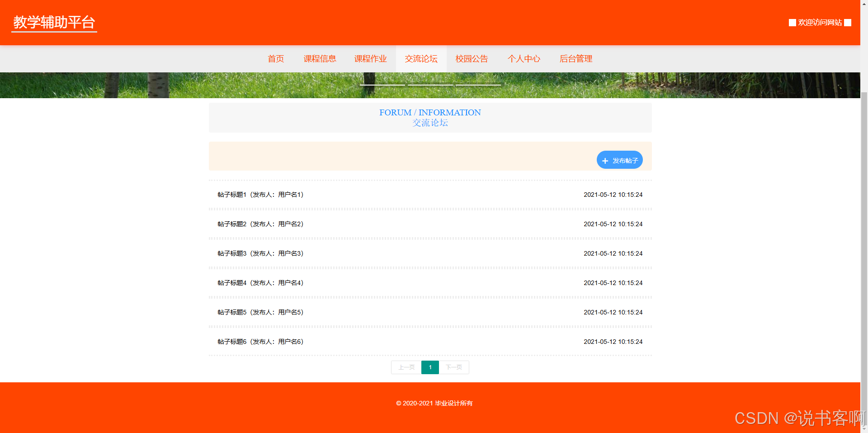868x433 pixels.
Task: Click the scrollbar down arrow
Action: [864, 429]
